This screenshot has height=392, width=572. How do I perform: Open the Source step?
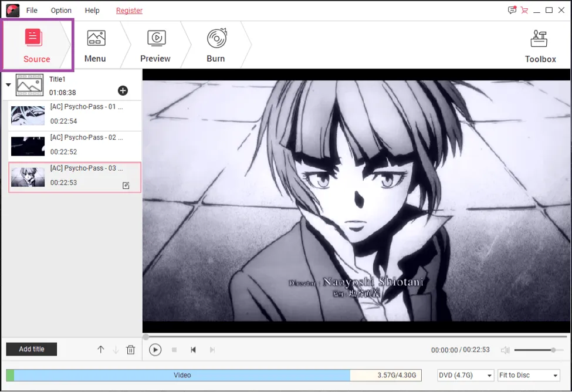[37, 45]
